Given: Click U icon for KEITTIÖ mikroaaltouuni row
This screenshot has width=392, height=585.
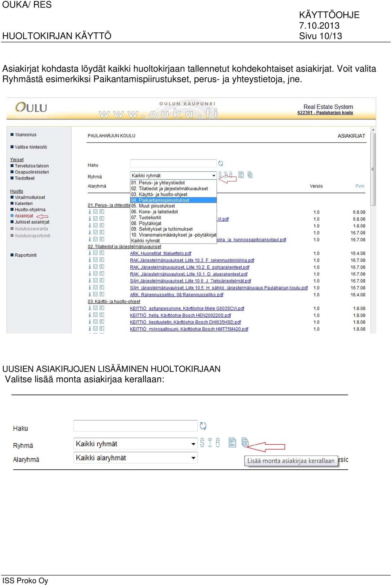Looking at the screenshot, I should [x=95, y=329].
